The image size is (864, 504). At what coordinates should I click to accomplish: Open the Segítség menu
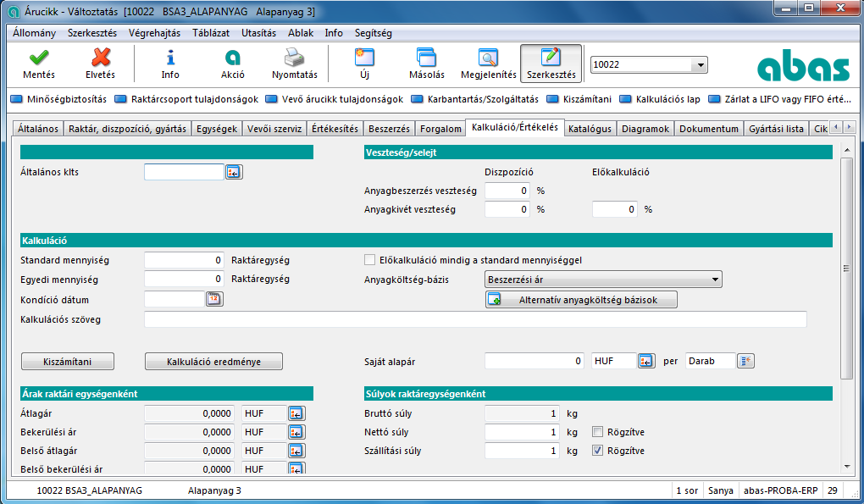point(373,33)
